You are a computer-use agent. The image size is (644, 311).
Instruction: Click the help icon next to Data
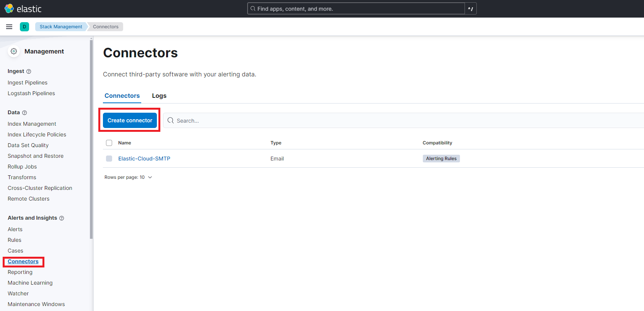click(x=24, y=113)
